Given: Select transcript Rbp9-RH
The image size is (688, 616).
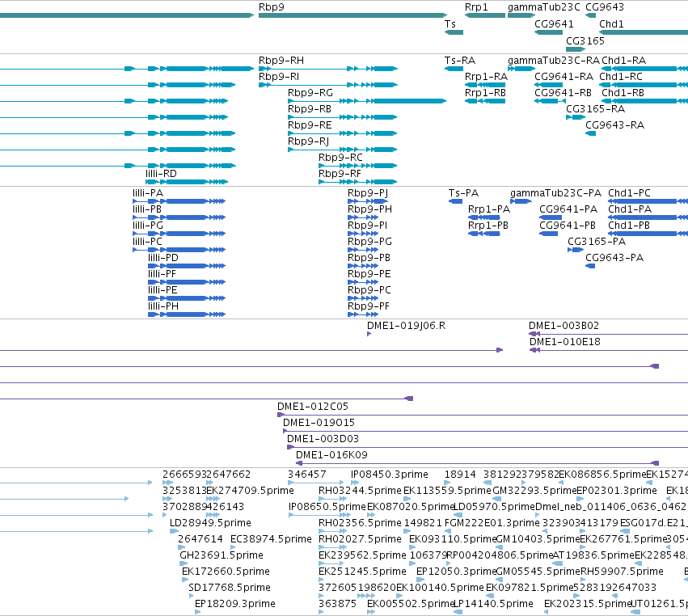Looking at the screenshot, I should (x=281, y=61).
